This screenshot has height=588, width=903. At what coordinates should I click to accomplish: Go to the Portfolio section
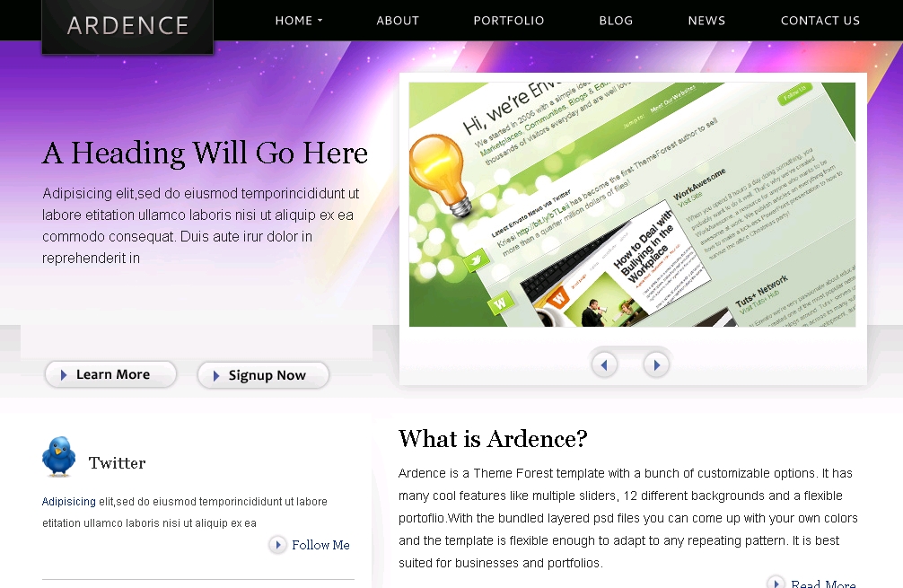pos(508,21)
